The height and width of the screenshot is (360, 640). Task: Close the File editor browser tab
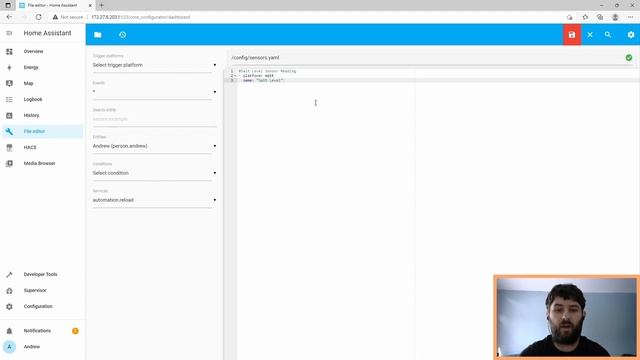(90, 5)
